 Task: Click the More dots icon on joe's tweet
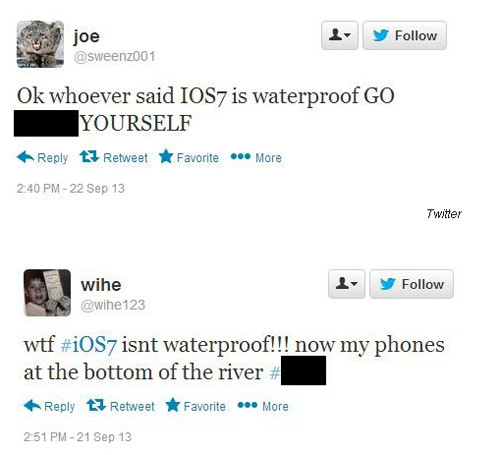pos(240,157)
